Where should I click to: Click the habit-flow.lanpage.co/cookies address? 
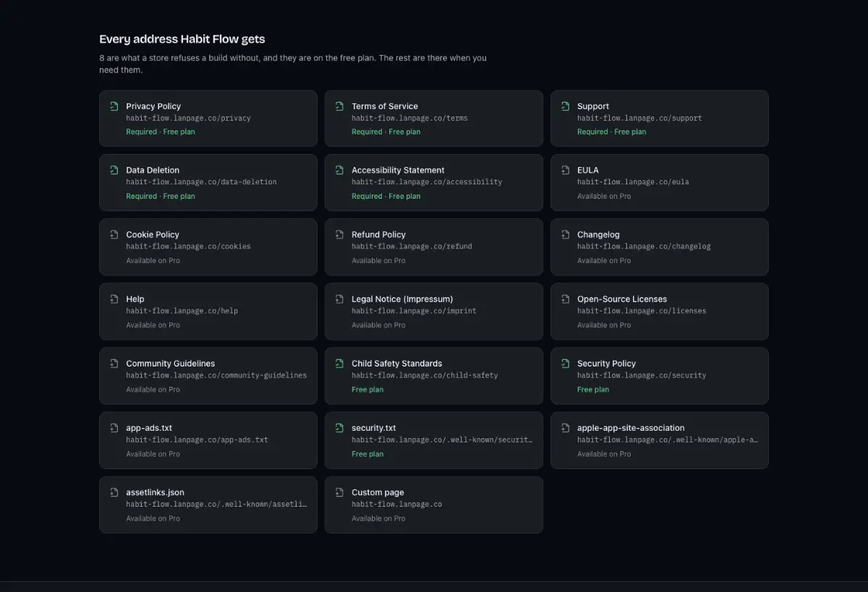(188, 246)
